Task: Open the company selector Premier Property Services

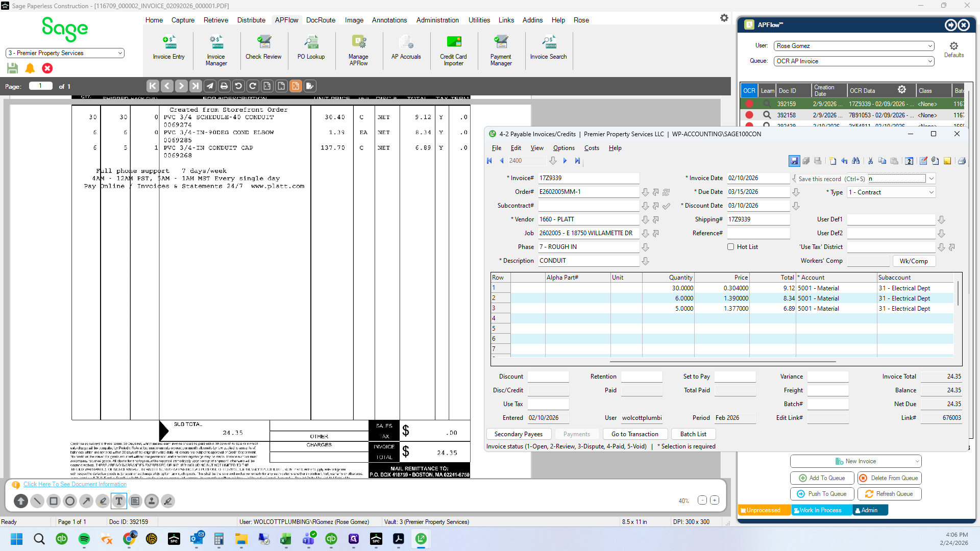Action: pos(65,53)
